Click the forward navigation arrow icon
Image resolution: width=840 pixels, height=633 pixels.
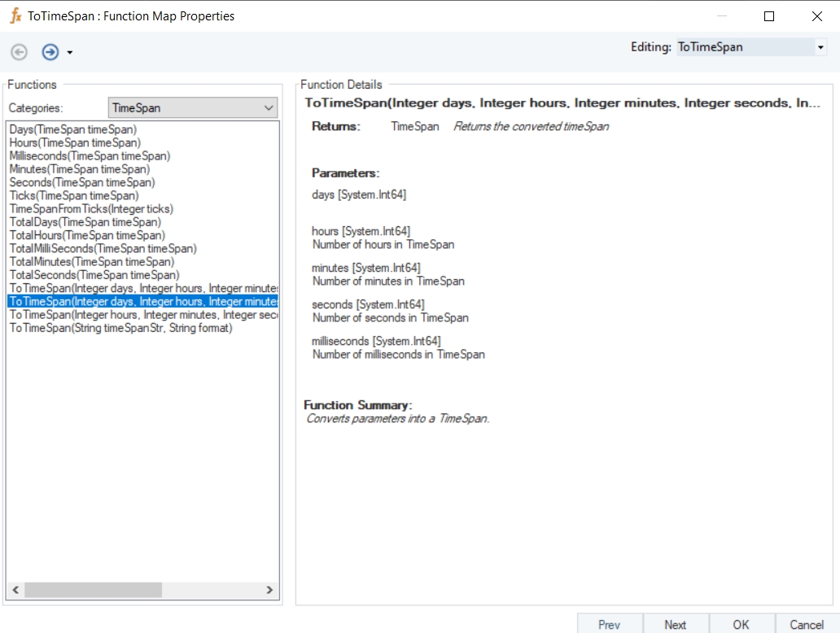click(x=50, y=52)
